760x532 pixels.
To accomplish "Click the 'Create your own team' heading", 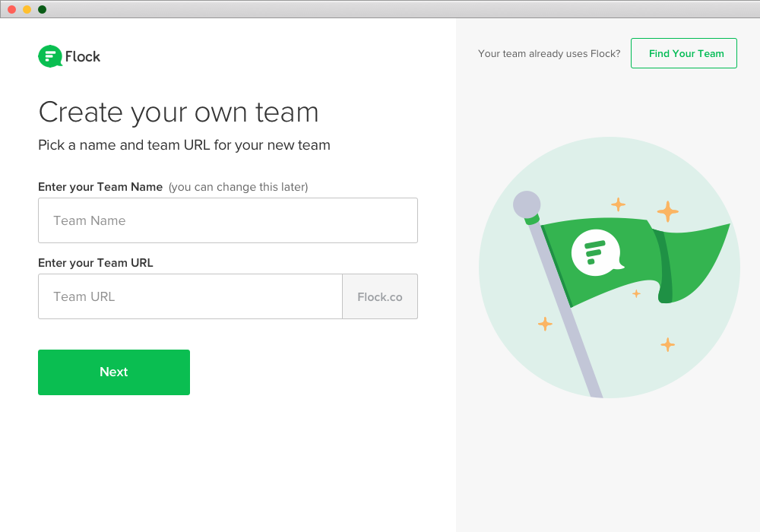I will coord(179,113).
